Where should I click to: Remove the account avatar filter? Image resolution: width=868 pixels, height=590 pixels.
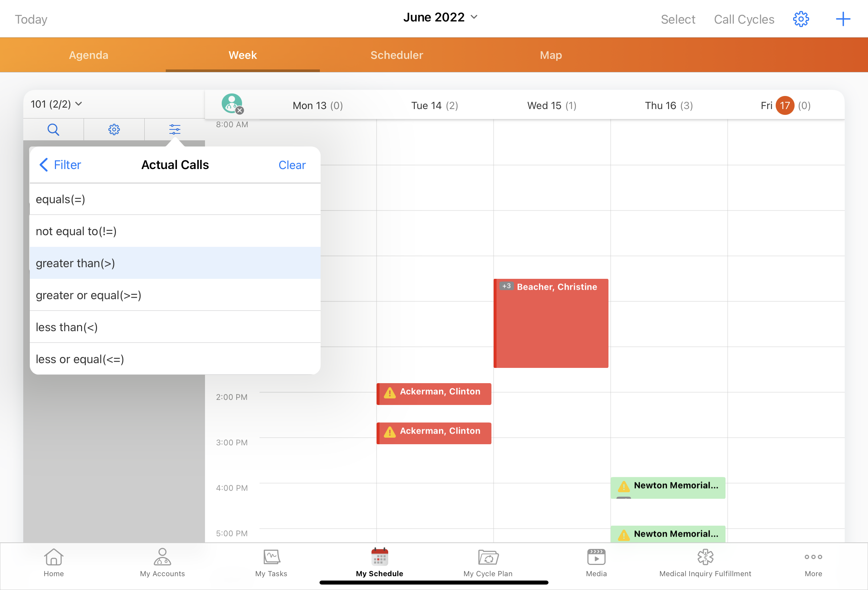(x=240, y=111)
